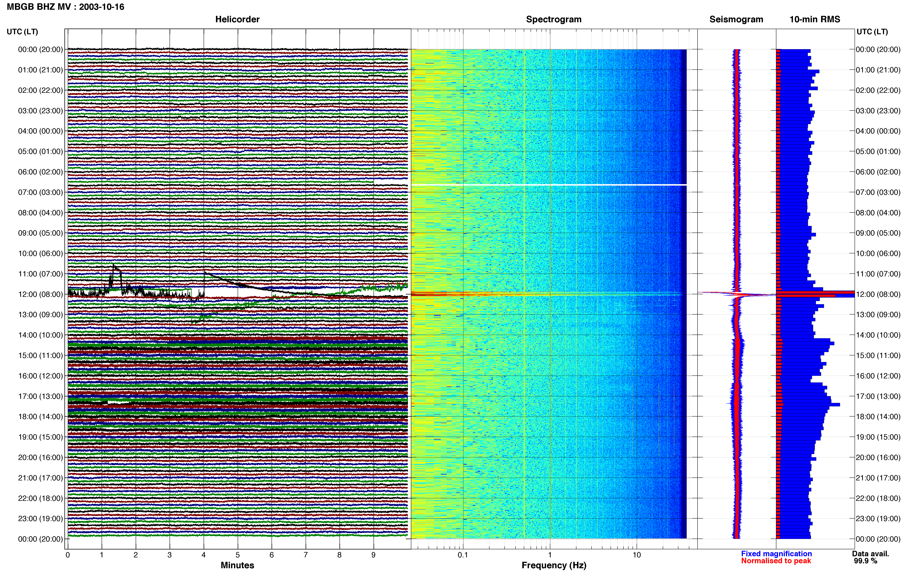Click the full-width 12:00 RMS bar
924x578 pixels.
[816, 293]
